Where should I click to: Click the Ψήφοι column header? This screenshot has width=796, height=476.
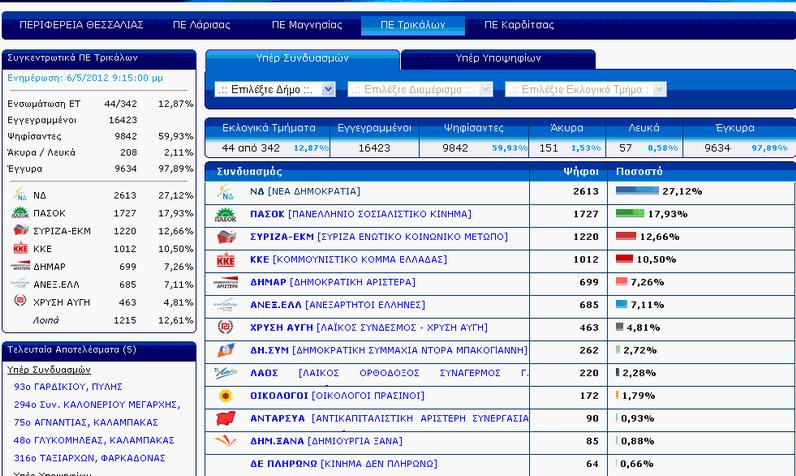(581, 172)
